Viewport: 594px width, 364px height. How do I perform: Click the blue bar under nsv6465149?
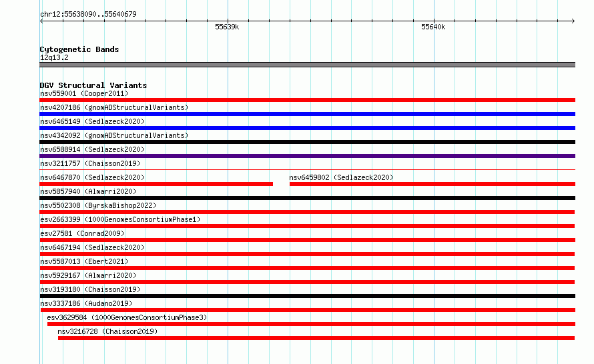click(307, 128)
